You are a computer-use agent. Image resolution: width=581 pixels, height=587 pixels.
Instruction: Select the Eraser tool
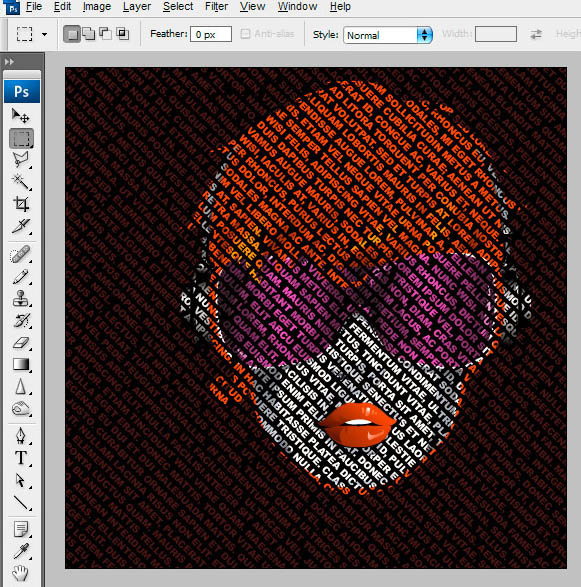[21, 343]
